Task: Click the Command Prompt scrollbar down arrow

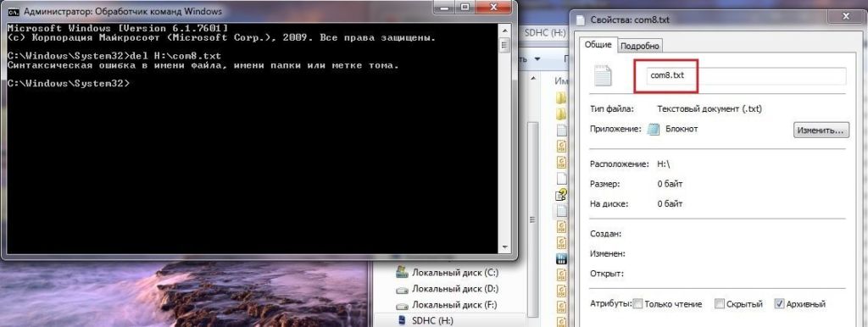Action: 504,247
